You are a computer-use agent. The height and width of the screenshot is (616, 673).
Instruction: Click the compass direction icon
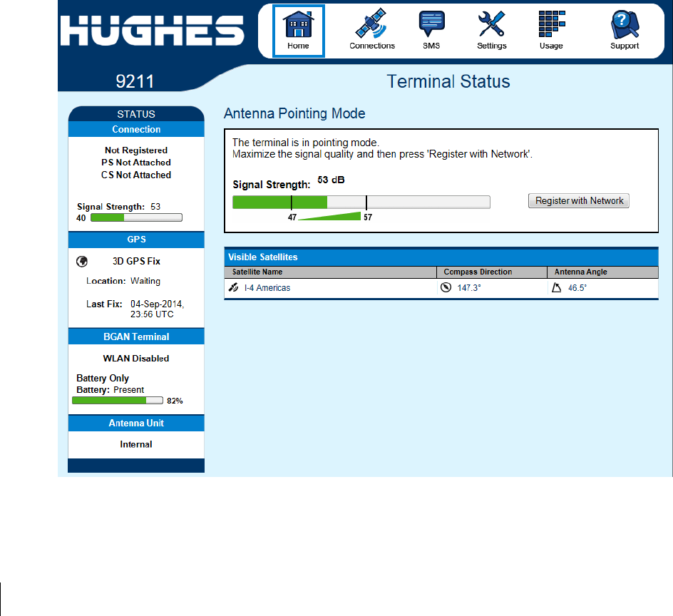[x=446, y=287]
